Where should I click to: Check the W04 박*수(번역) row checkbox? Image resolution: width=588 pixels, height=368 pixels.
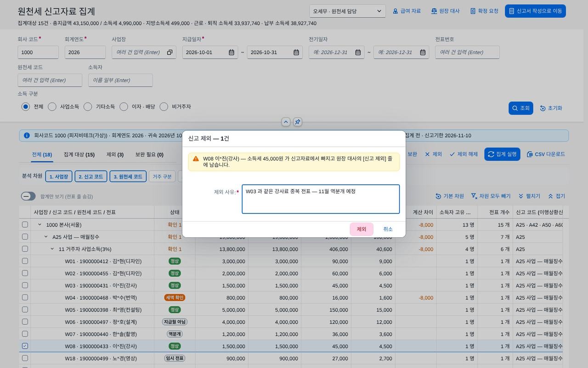coord(25,298)
